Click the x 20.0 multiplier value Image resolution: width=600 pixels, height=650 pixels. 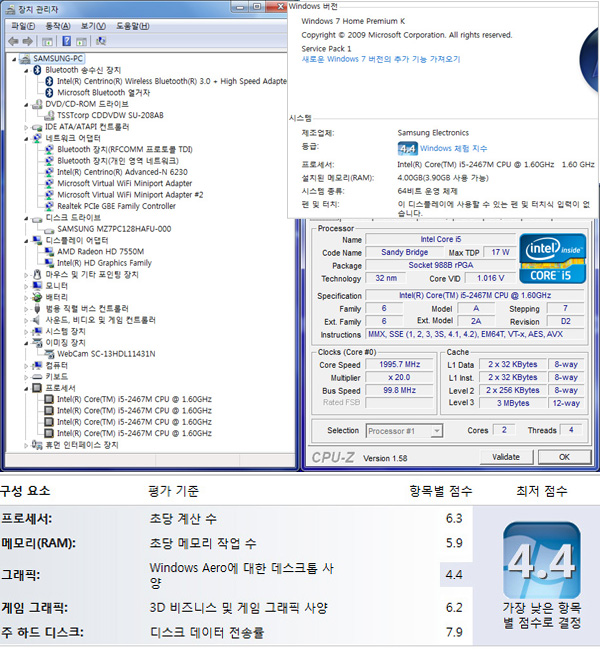click(399, 377)
